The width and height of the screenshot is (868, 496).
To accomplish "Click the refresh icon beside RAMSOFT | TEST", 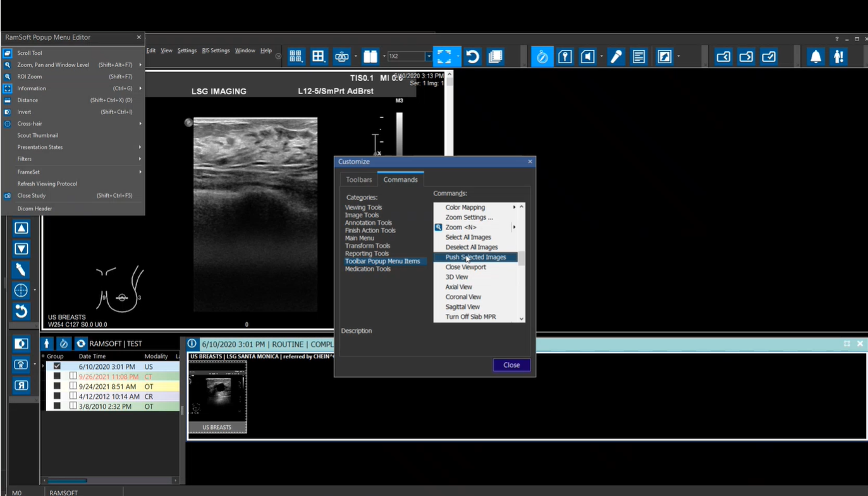I will coord(80,344).
